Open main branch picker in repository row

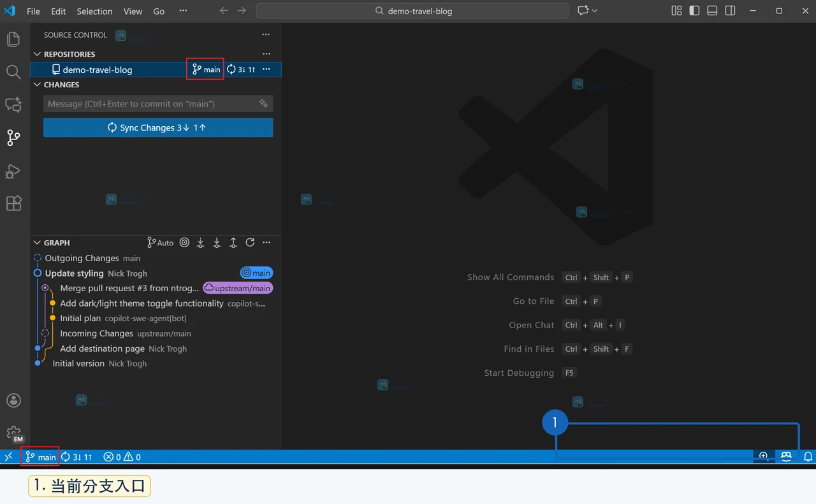tap(206, 69)
